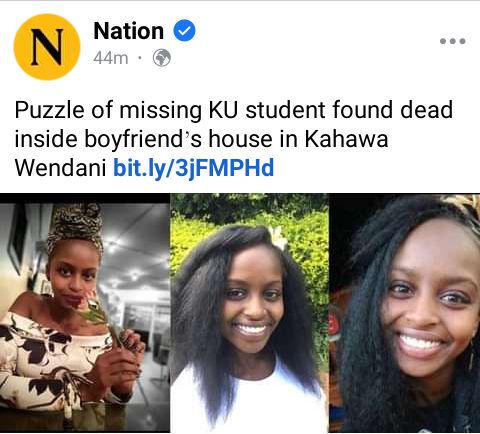Open the bit.ly/3jFMPHd article link
The width and height of the screenshot is (480, 434).
tap(194, 168)
